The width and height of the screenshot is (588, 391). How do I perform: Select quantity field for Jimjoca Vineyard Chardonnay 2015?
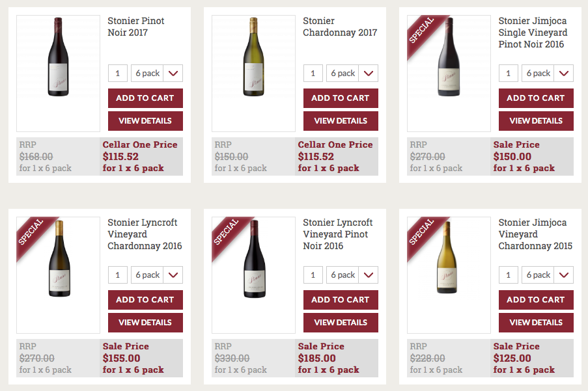(508, 275)
